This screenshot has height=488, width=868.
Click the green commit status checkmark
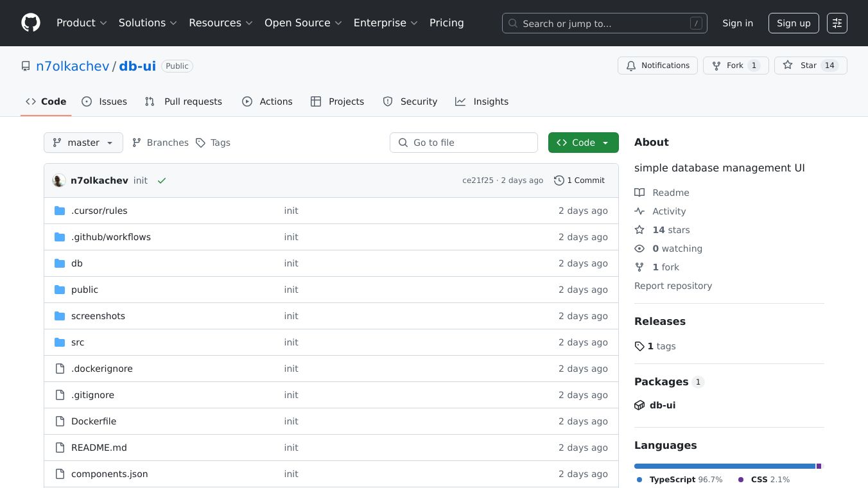point(162,180)
